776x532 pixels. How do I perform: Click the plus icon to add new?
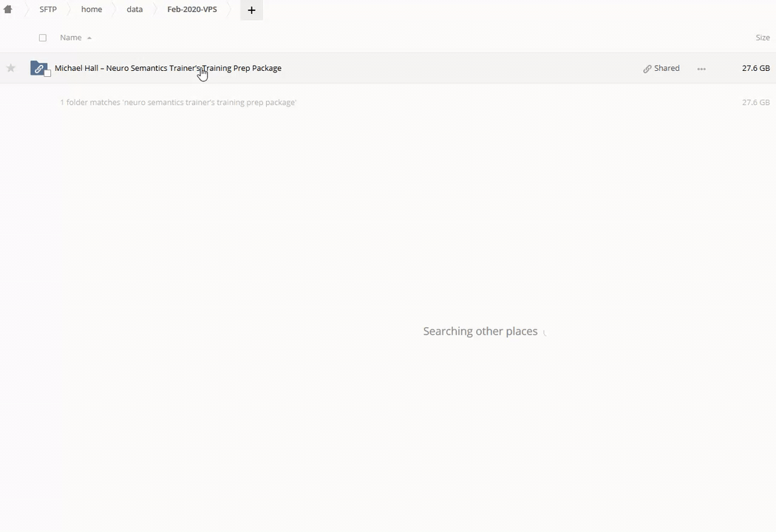click(251, 10)
